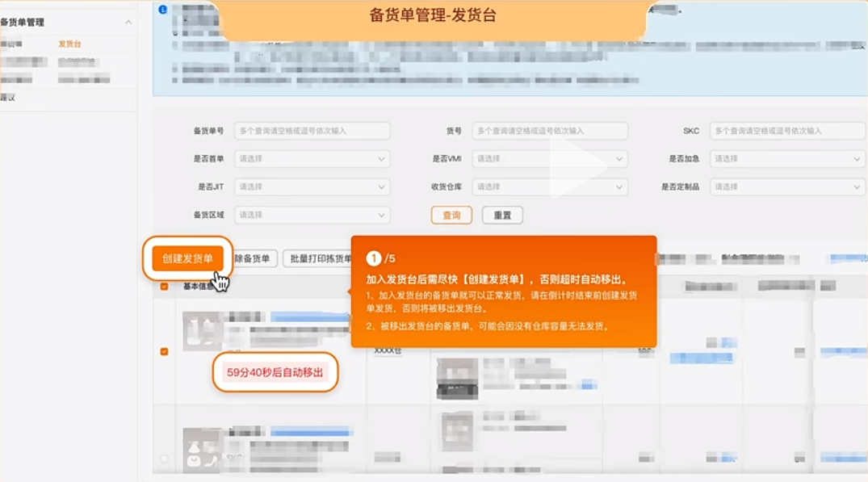Open the 发货台 sidebar menu item

(x=69, y=44)
